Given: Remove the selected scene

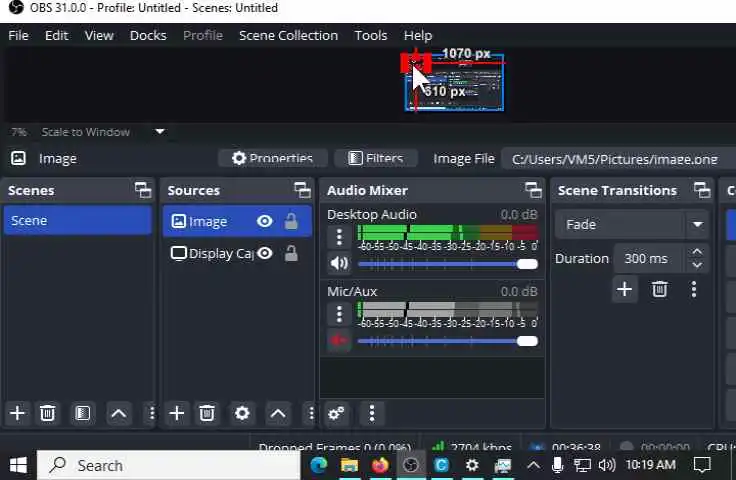Looking at the screenshot, I should click(47, 413).
